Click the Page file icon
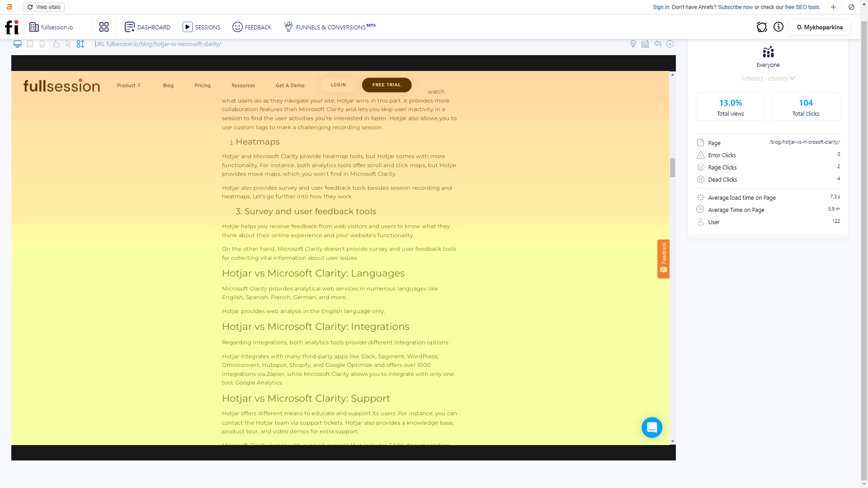Viewport: 868px width, 488px height. coord(700,143)
